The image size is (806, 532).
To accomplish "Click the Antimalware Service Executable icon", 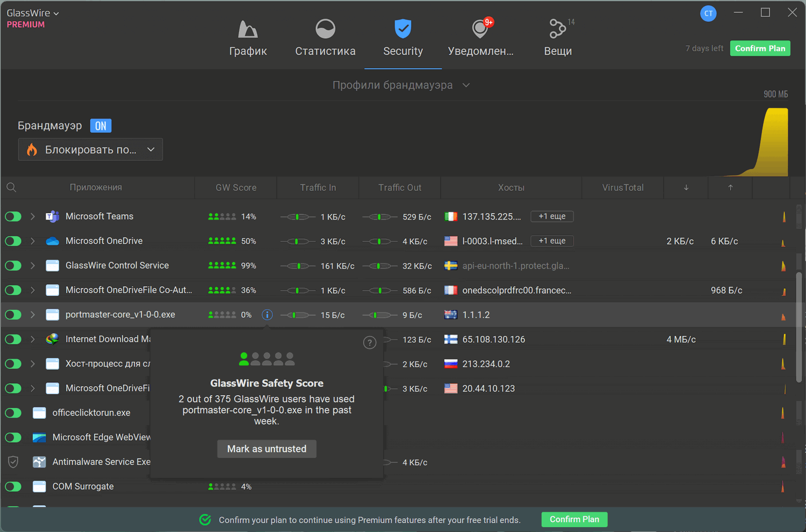I will coord(39,462).
